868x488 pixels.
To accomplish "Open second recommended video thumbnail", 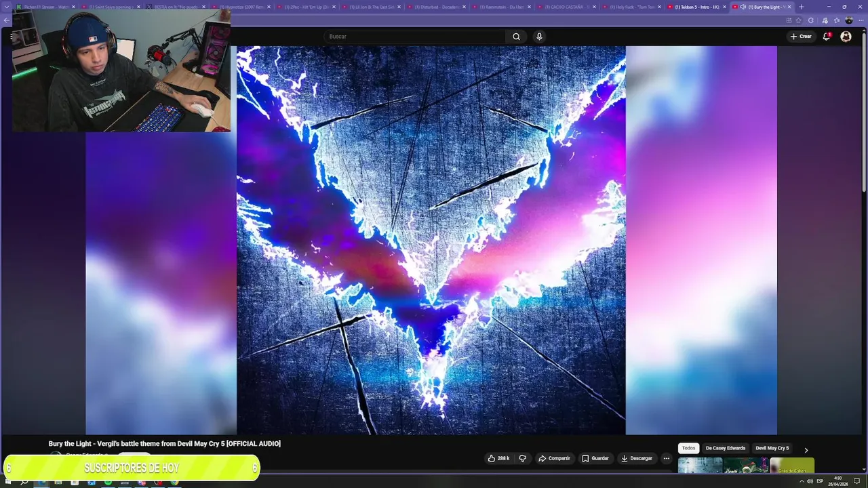I will click(746, 466).
